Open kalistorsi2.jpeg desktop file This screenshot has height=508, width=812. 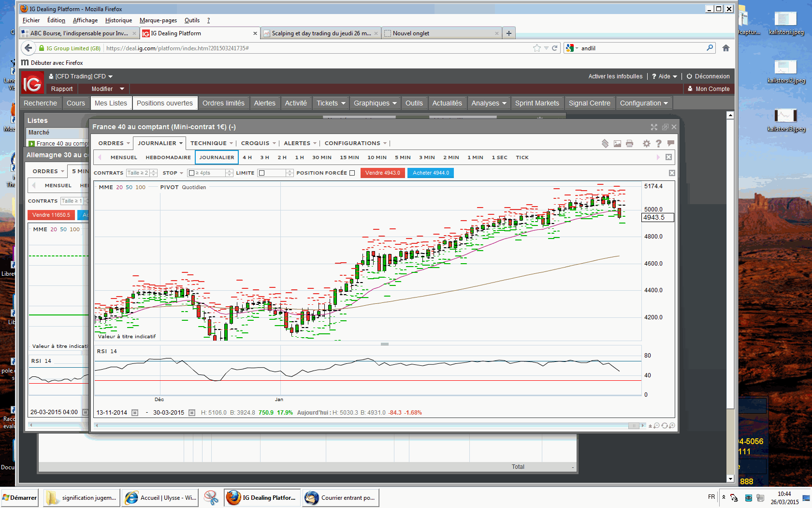(786, 71)
